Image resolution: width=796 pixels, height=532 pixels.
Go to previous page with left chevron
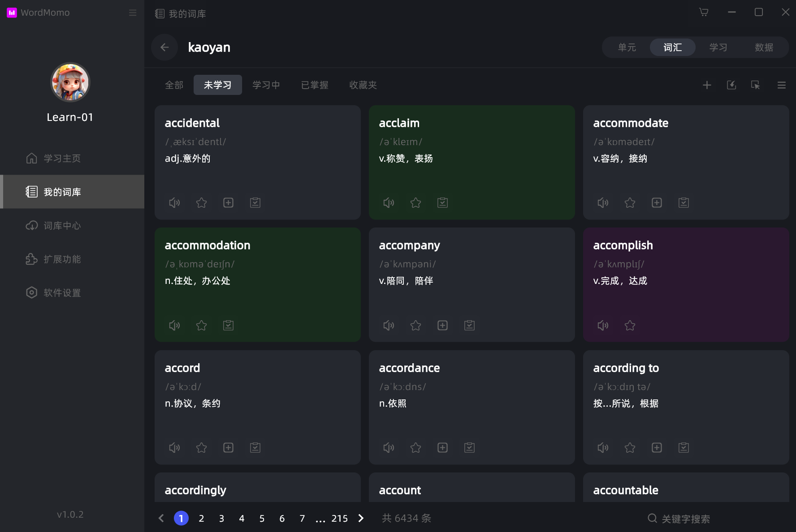[x=161, y=518]
